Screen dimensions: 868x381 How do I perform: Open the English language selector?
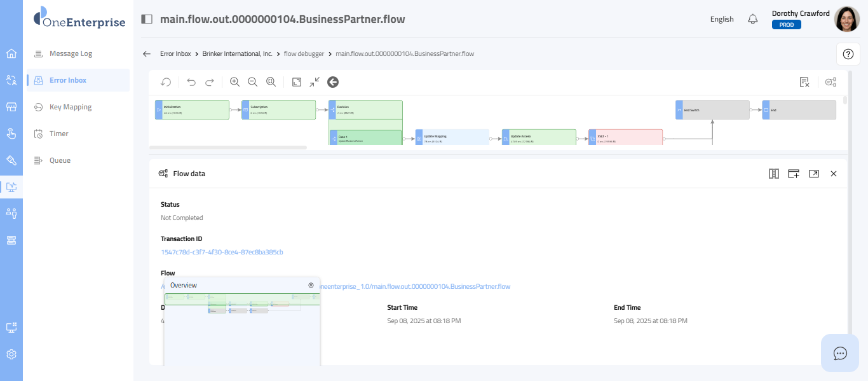(721, 19)
